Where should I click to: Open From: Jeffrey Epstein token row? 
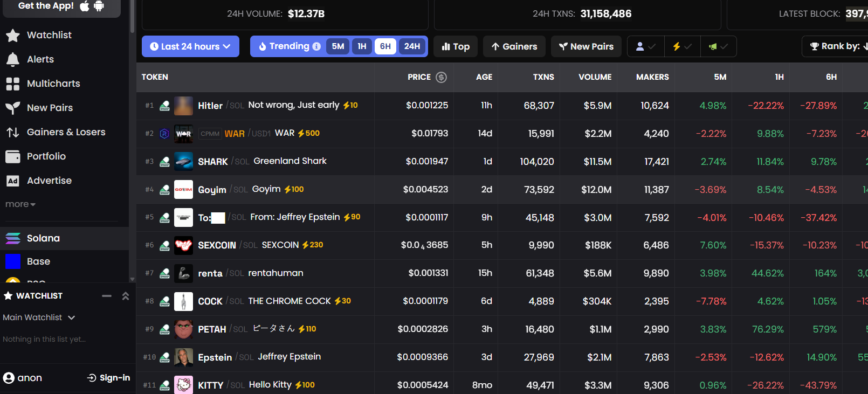[502, 218]
